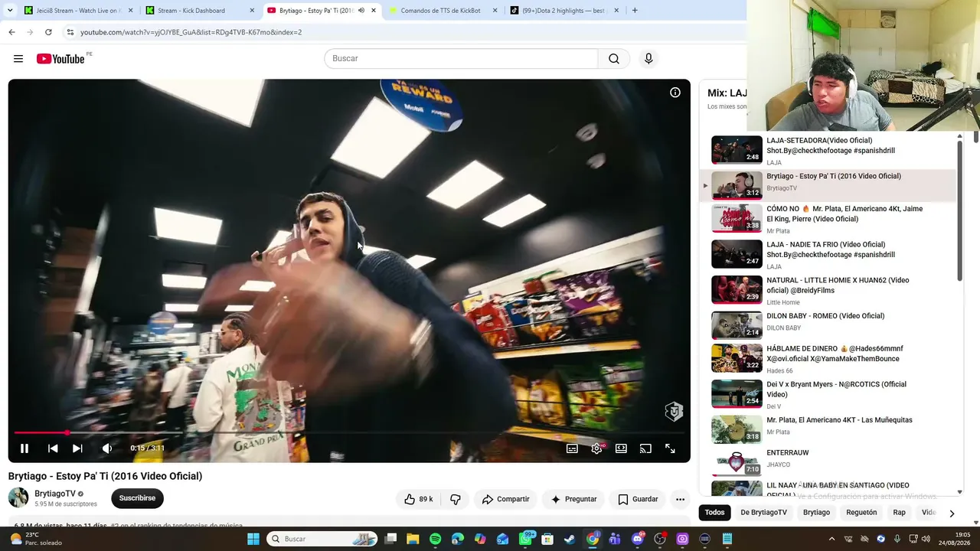Open the tab search dropdown
This screenshot has height=551, width=980.
click(9, 11)
